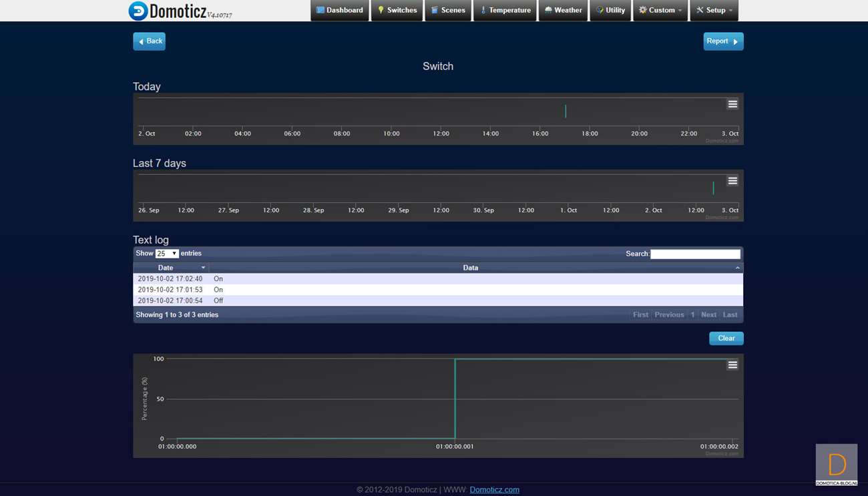Image resolution: width=868 pixels, height=496 pixels.
Task: Open the Today chart hamburger menu
Action: 732,104
